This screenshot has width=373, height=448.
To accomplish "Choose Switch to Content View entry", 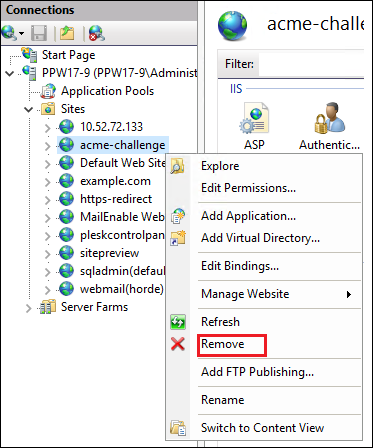I will pos(264,428).
